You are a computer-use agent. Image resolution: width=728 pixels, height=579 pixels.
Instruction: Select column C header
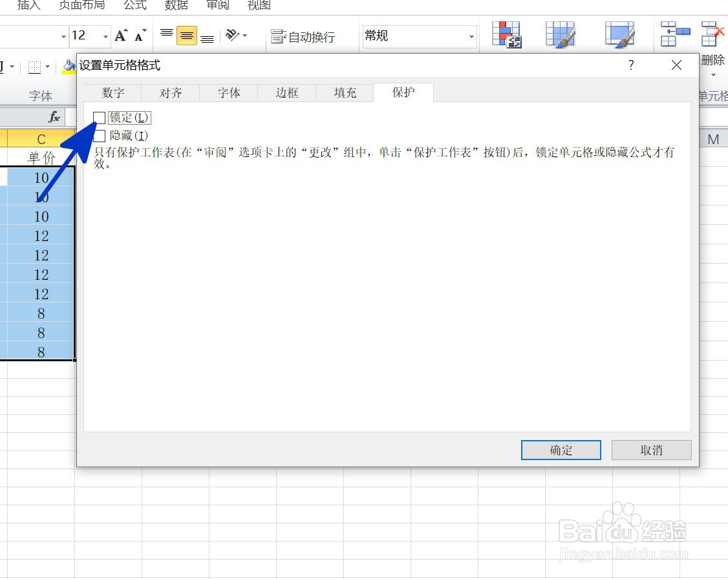(41, 139)
